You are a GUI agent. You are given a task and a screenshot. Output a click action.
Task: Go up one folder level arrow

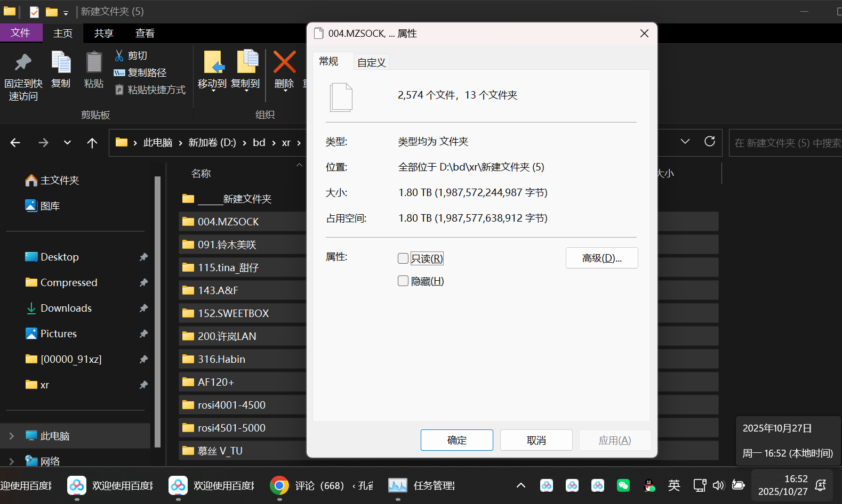point(92,143)
